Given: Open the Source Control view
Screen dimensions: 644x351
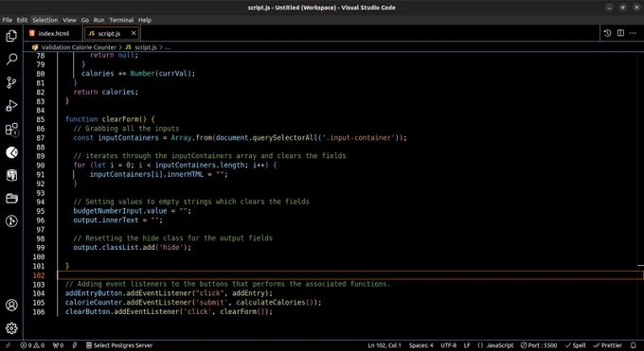Looking at the screenshot, I should coord(11,82).
